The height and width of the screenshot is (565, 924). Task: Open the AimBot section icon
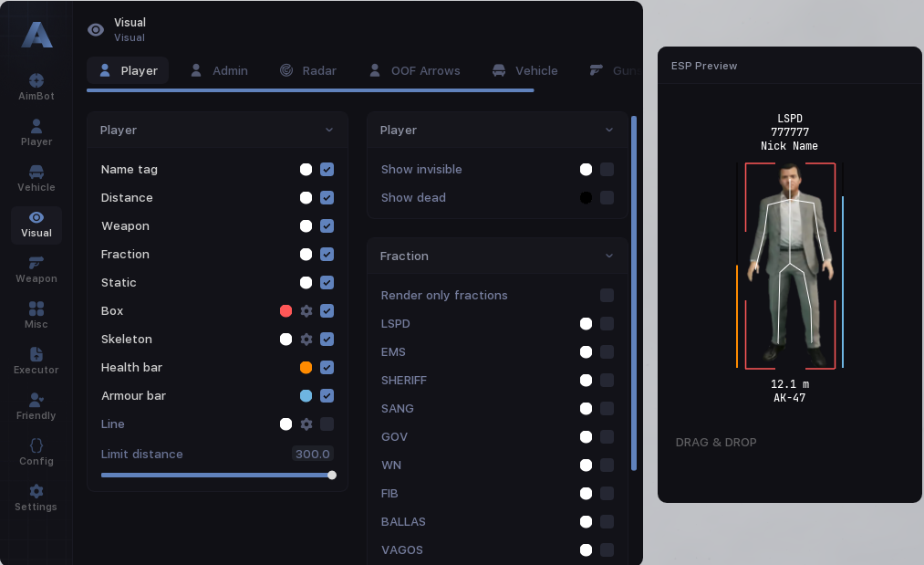point(36,81)
